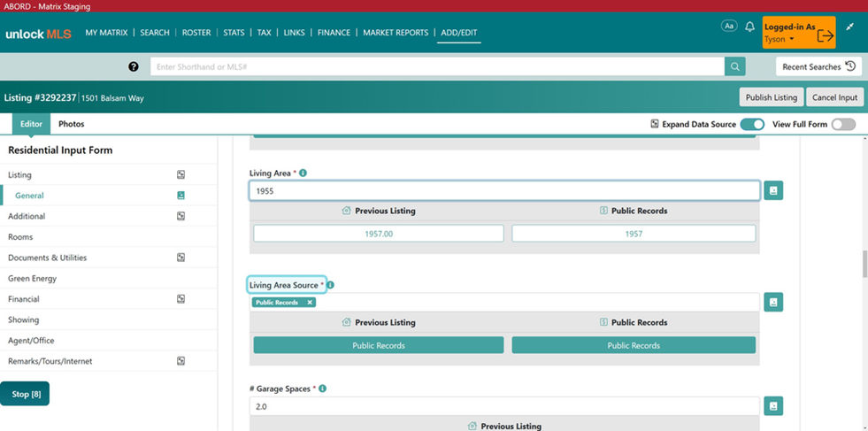Click the # Garage Spaces input field
The image size is (868, 431).
[x=504, y=406]
